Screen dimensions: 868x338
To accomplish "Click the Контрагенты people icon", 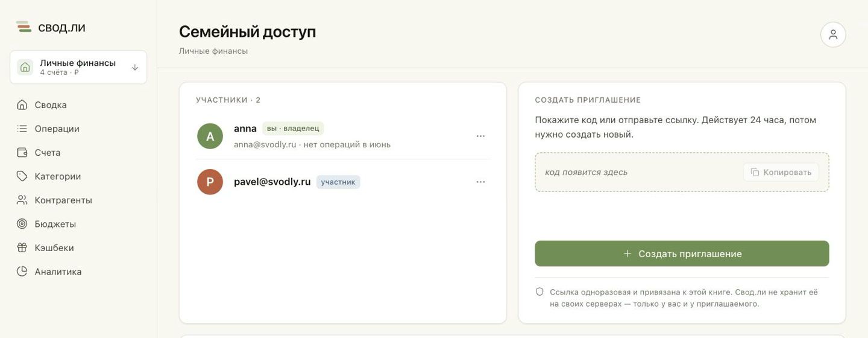I will (22, 200).
